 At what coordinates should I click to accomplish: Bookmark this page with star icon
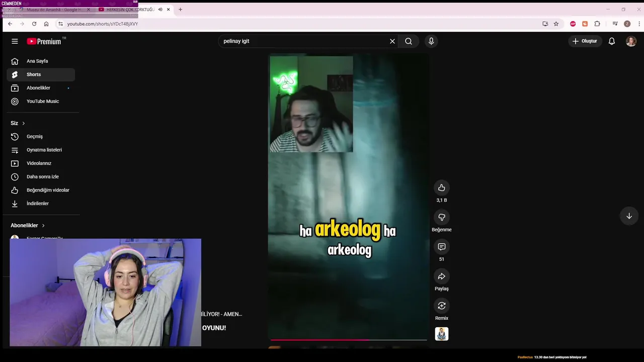click(x=556, y=24)
